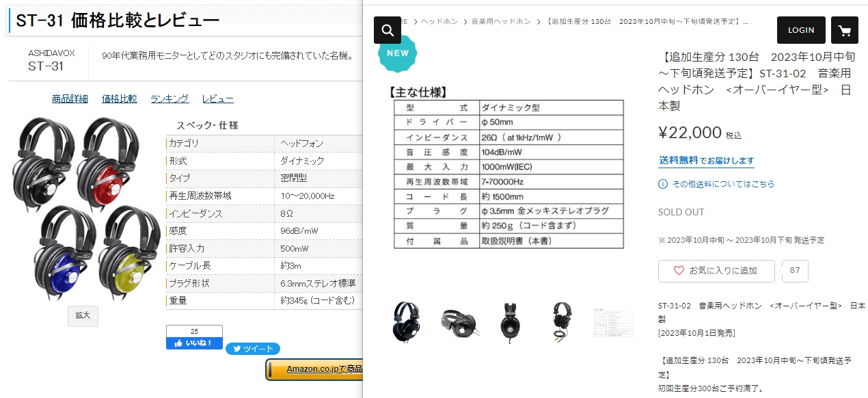868x398 pixels.
Task: Select the thumbnail of headphones lying sideways
Action: (460, 322)
